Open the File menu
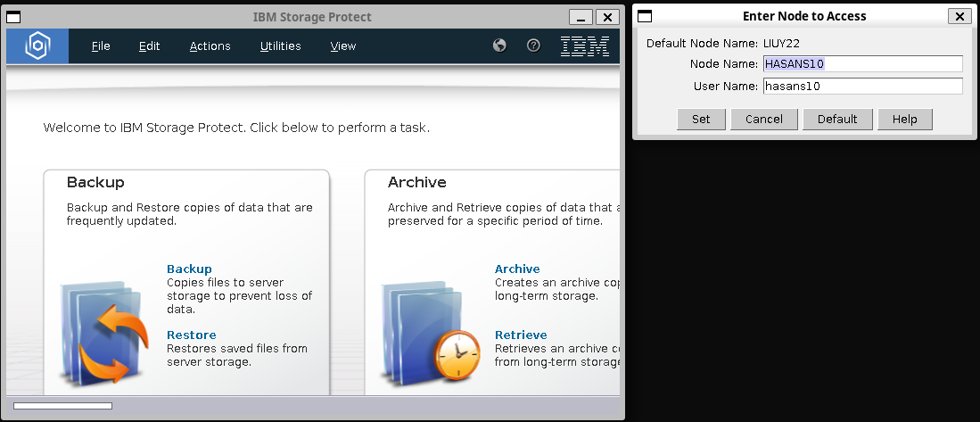 coord(101,46)
